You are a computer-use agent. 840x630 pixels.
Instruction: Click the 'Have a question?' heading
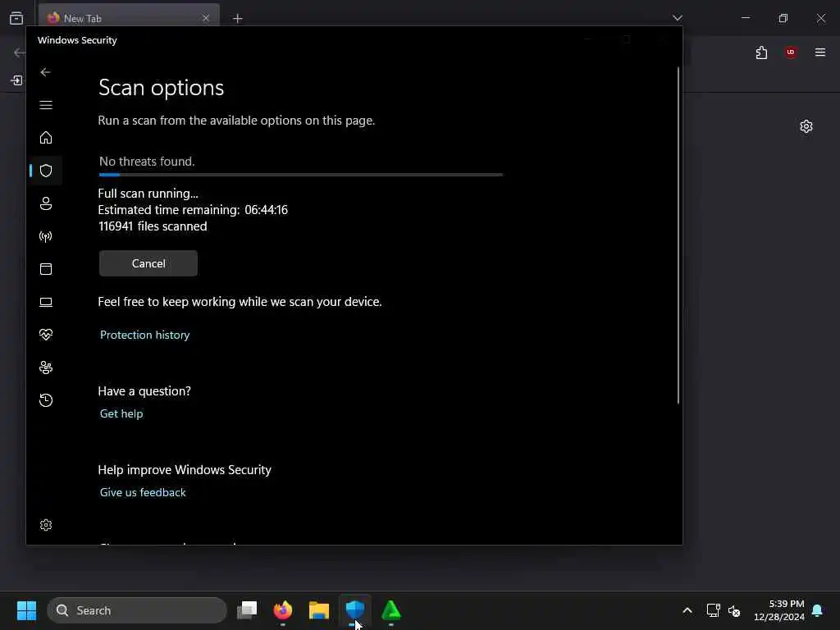[144, 391]
